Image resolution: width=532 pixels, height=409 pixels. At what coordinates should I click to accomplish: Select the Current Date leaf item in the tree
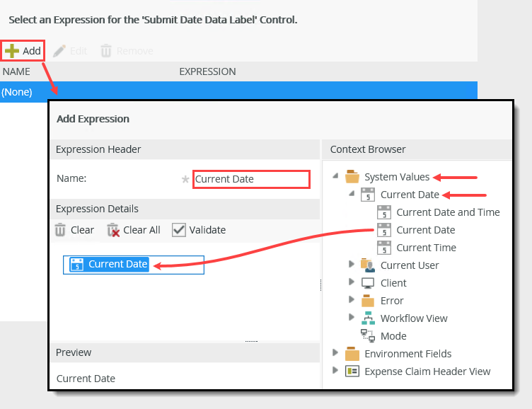(x=425, y=230)
